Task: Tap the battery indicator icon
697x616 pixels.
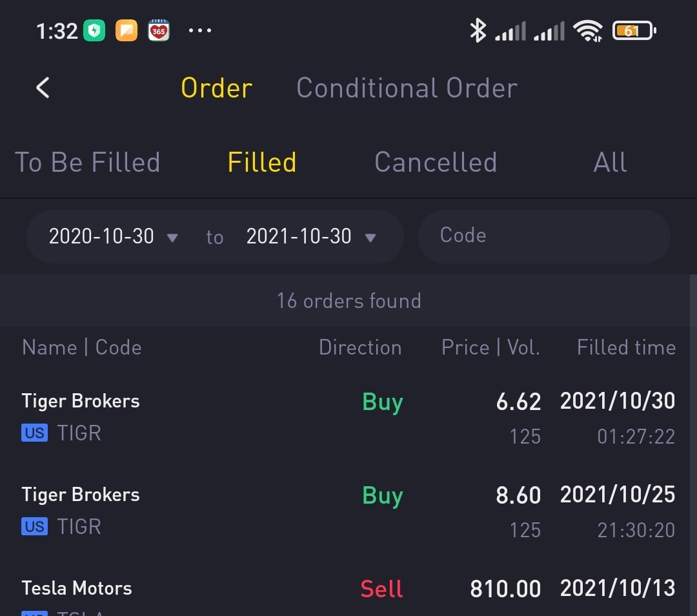Action: tap(634, 31)
